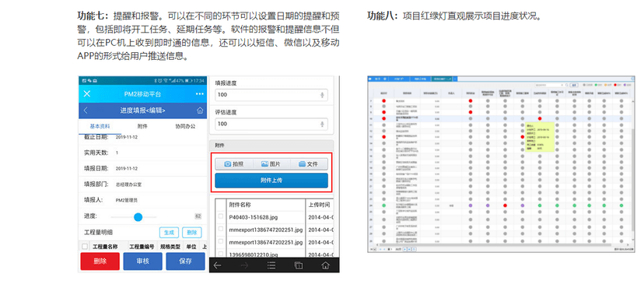Viewport: 644px width, 295px height.
Task: Tap the 图片 picture button
Action: 271,164
